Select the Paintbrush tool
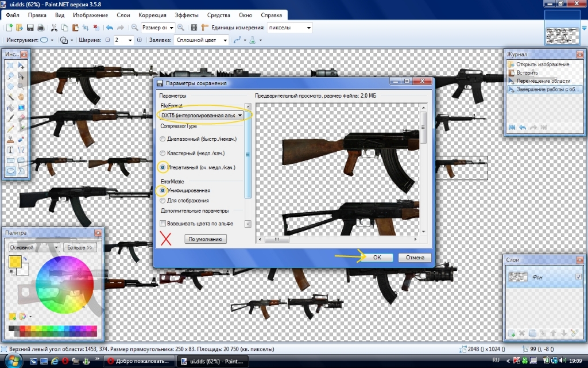The height and width of the screenshot is (368, 588). pyautogui.click(x=10, y=118)
